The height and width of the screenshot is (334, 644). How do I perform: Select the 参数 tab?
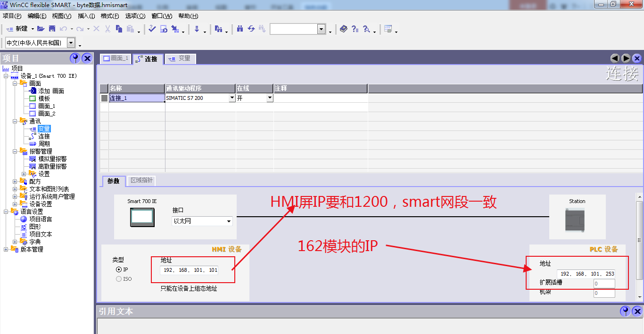114,181
